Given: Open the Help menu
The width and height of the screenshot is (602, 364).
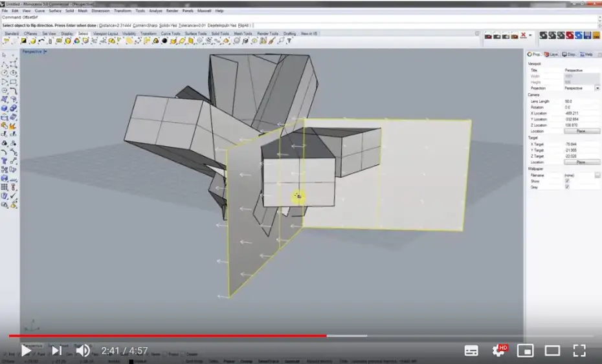Looking at the screenshot, I should pyautogui.click(x=219, y=11).
